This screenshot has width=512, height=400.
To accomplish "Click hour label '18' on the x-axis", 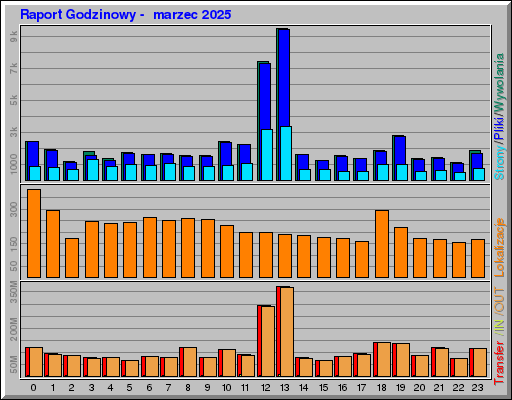I will pyautogui.click(x=381, y=388).
